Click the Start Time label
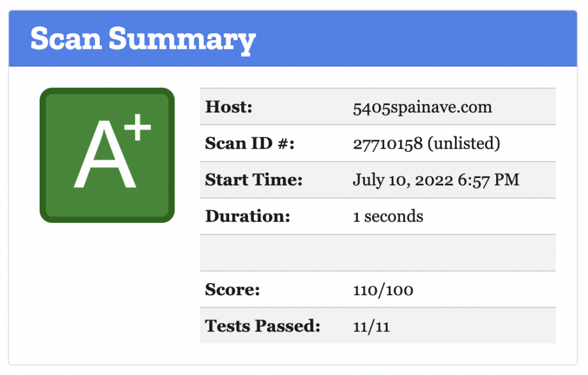The height and width of the screenshot is (375, 588). (254, 180)
